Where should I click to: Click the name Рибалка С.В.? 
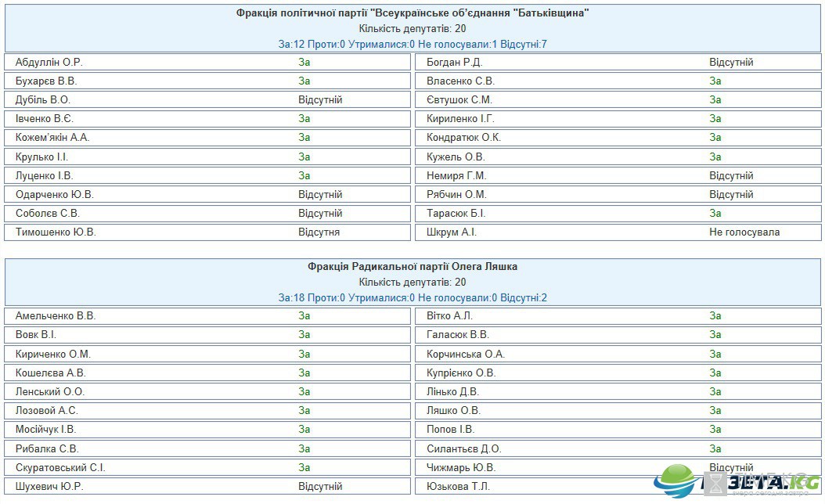pyautogui.click(x=47, y=448)
